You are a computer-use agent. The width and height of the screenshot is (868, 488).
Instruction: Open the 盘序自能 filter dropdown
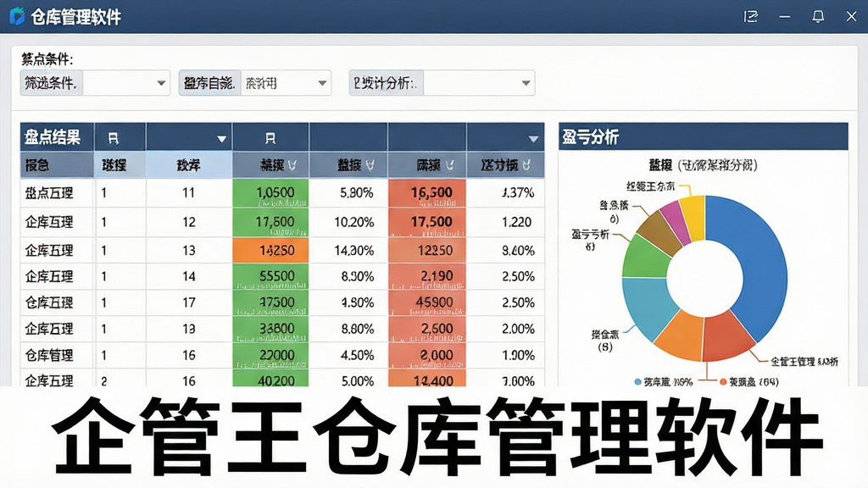pyautogui.click(x=322, y=83)
